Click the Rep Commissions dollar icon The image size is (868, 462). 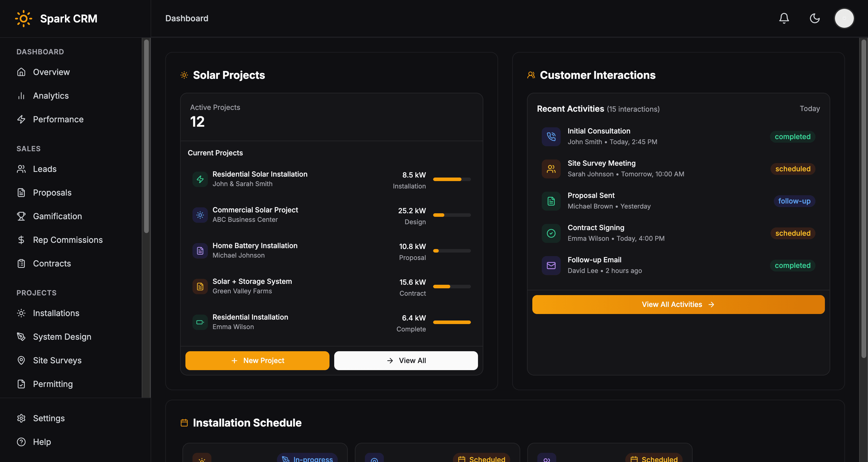pyautogui.click(x=21, y=240)
